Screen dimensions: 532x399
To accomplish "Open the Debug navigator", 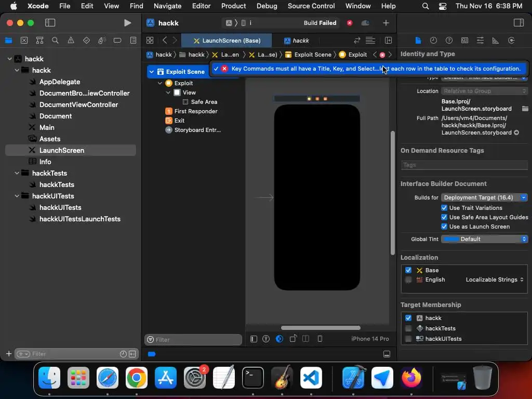I will pos(102,41).
